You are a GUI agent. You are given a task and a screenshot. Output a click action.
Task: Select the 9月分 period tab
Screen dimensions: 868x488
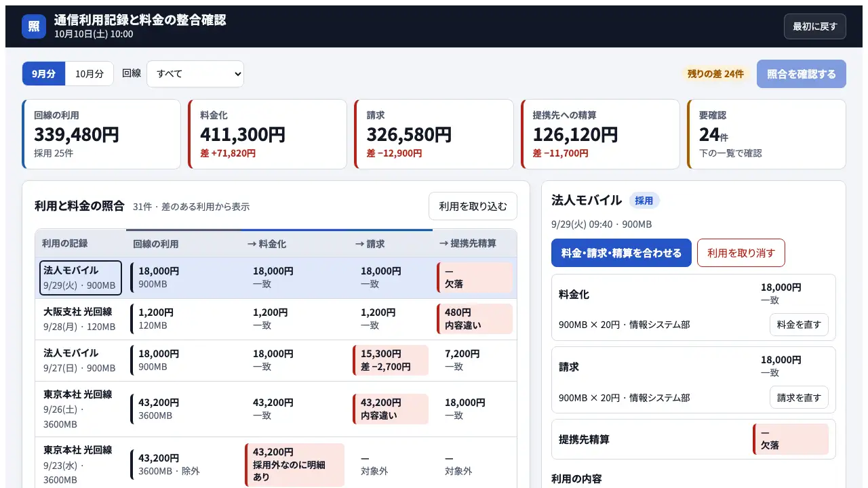(44, 74)
